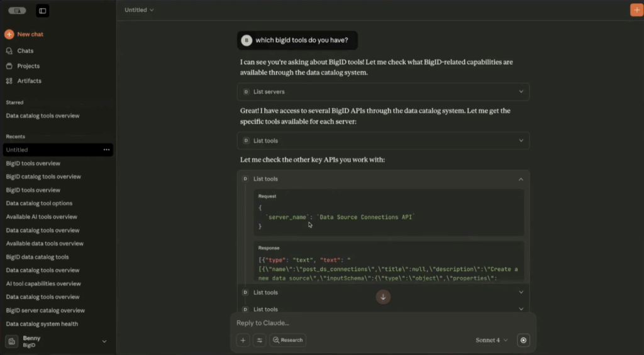Open the tools settings sliders icon
This screenshot has height=355, width=644.
tap(259, 340)
